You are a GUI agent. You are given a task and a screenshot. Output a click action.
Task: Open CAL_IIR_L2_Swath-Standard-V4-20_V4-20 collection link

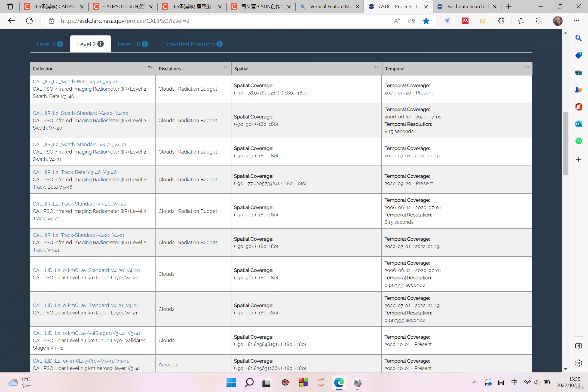(80, 113)
